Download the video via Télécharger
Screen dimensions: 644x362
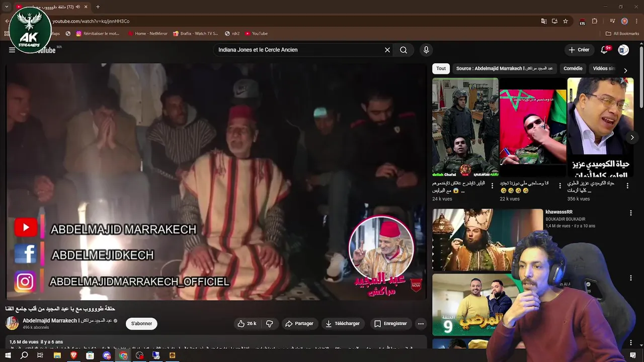tap(343, 324)
